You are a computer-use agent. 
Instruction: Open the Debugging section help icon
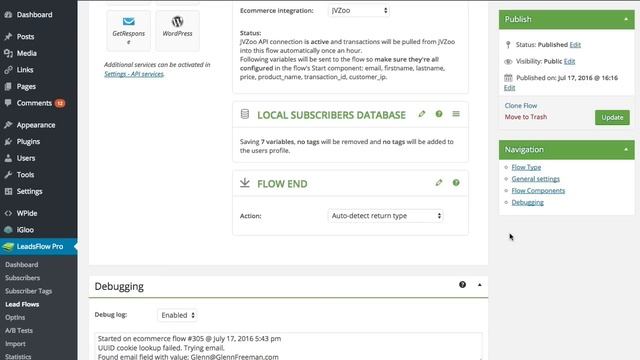(x=462, y=284)
